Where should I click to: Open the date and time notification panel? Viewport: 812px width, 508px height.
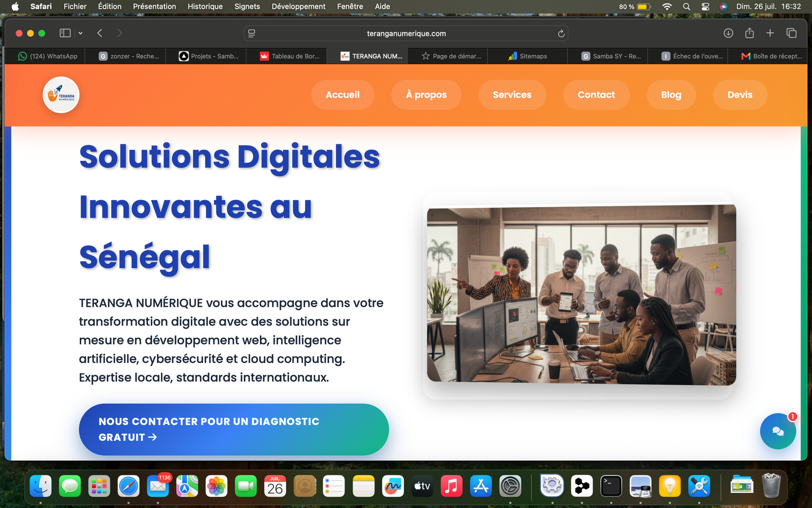point(768,6)
